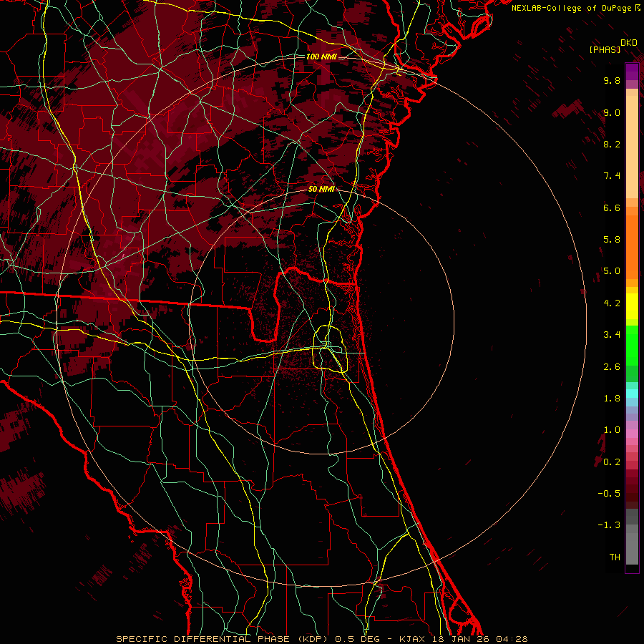This screenshot has width=644, height=644.
Task: Click the 100 NMI range ring label
Action: [321, 57]
